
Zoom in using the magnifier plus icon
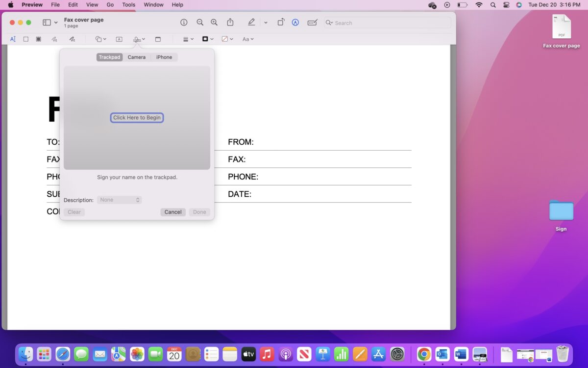(214, 23)
